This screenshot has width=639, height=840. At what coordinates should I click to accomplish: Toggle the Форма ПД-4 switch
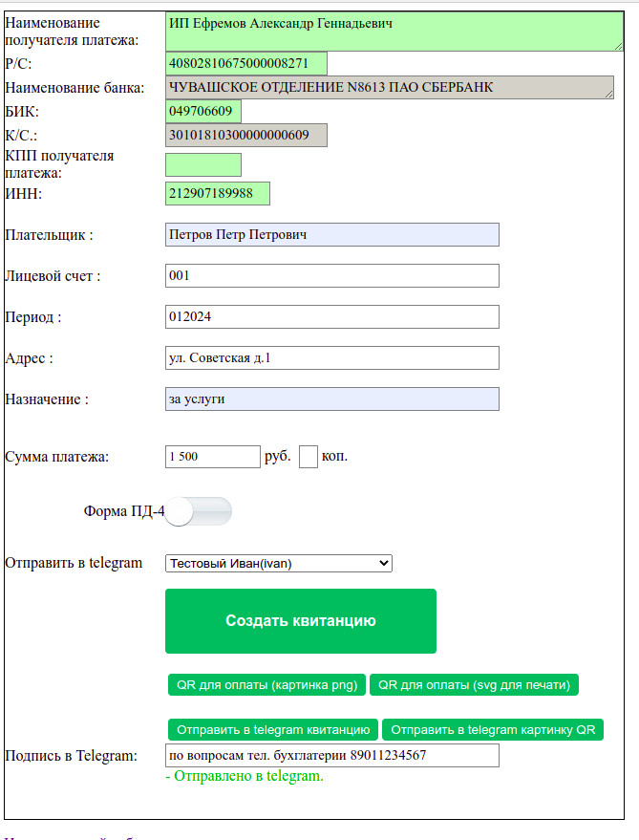[x=199, y=511]
